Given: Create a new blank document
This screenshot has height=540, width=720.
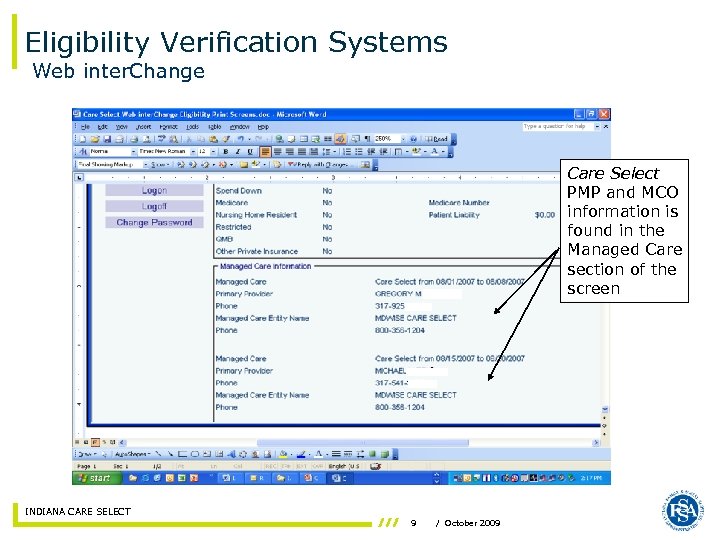Looking at the screenshot, I should [83, 139].
